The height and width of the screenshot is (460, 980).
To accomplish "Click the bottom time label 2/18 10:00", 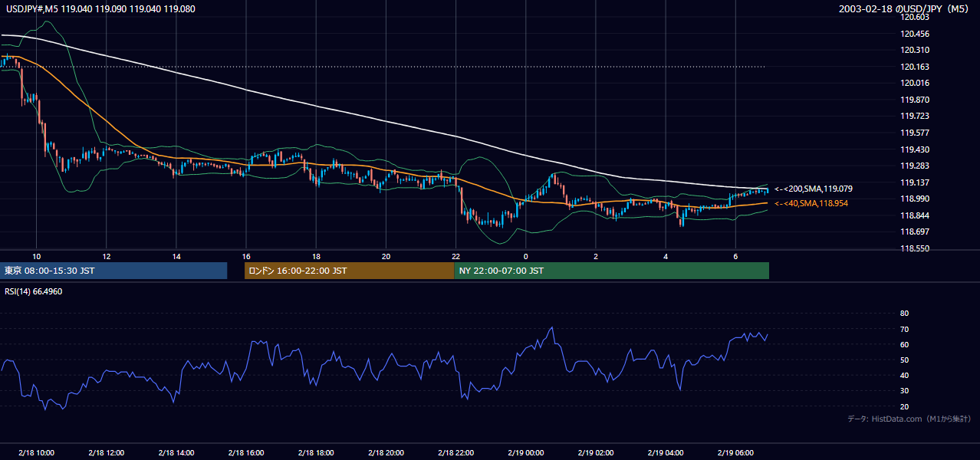I will click(36, 452).
